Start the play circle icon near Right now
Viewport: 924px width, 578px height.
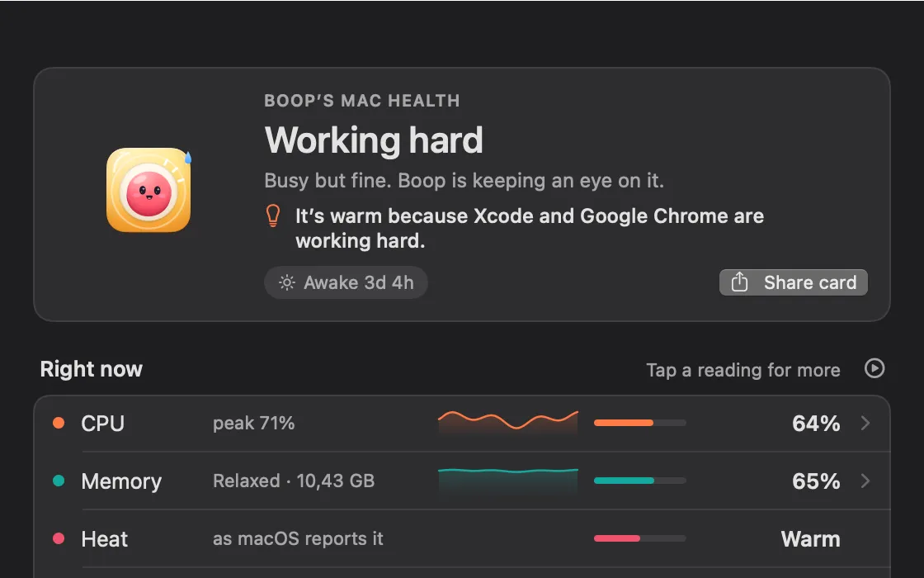point(874,368)
